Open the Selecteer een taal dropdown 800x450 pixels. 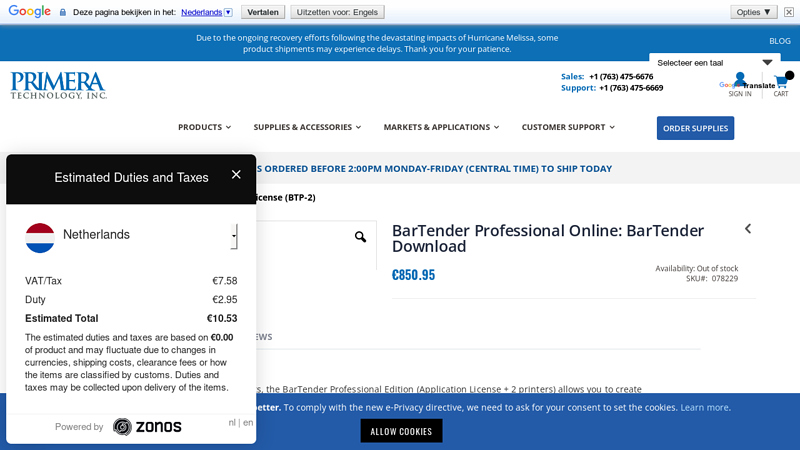pos(714,63)
